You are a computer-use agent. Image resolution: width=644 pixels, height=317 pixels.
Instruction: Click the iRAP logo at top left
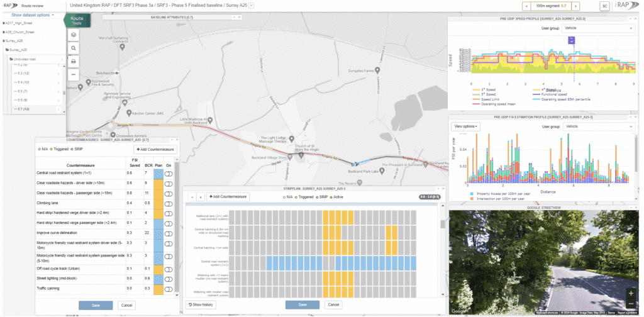pyautogui.click(x=9, y=6)
